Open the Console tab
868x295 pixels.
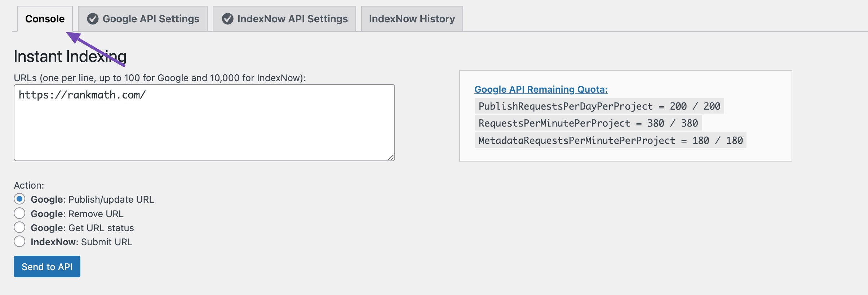[45, 19]
